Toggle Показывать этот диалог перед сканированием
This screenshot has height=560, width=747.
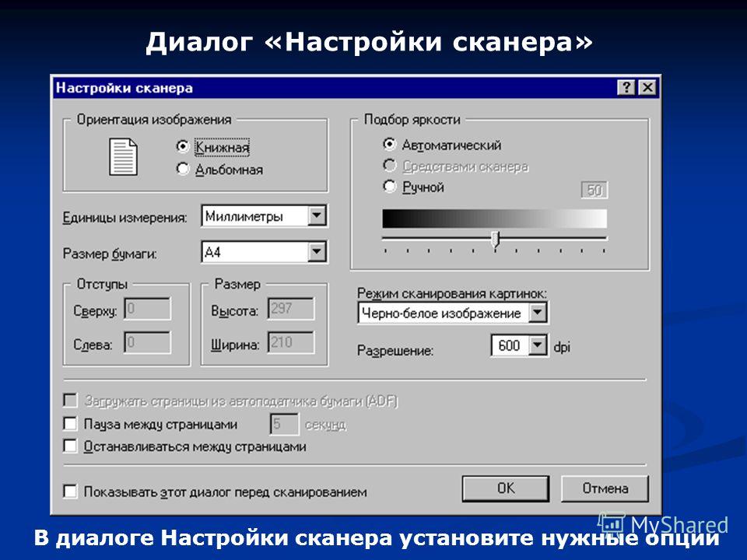point(70,491)
